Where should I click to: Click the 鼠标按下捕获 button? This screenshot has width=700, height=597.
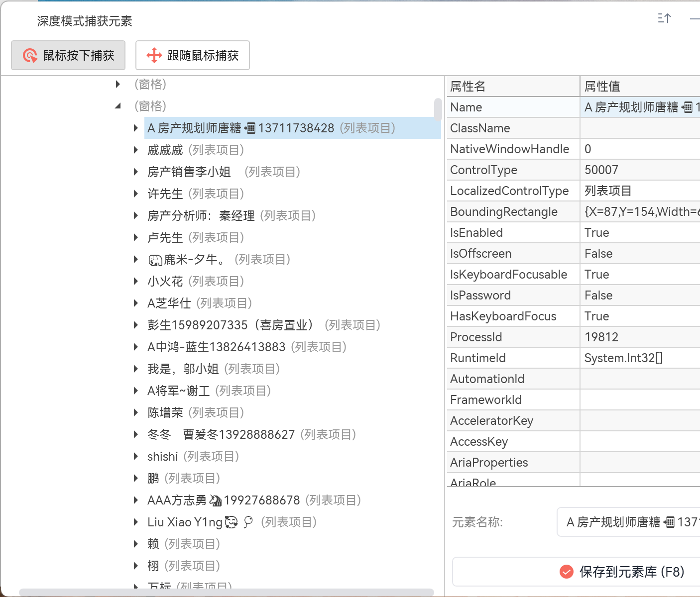click(x=68, y=55)
